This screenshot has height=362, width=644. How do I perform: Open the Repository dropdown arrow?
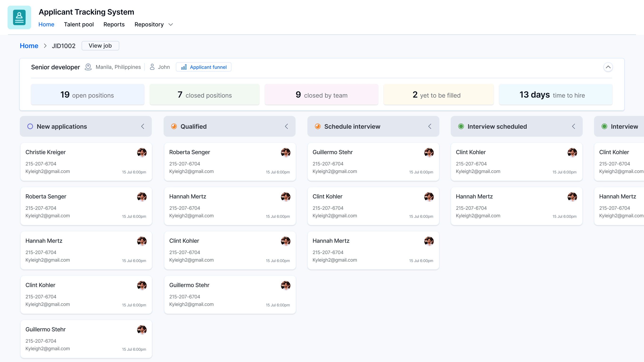(x=171, y=25)
